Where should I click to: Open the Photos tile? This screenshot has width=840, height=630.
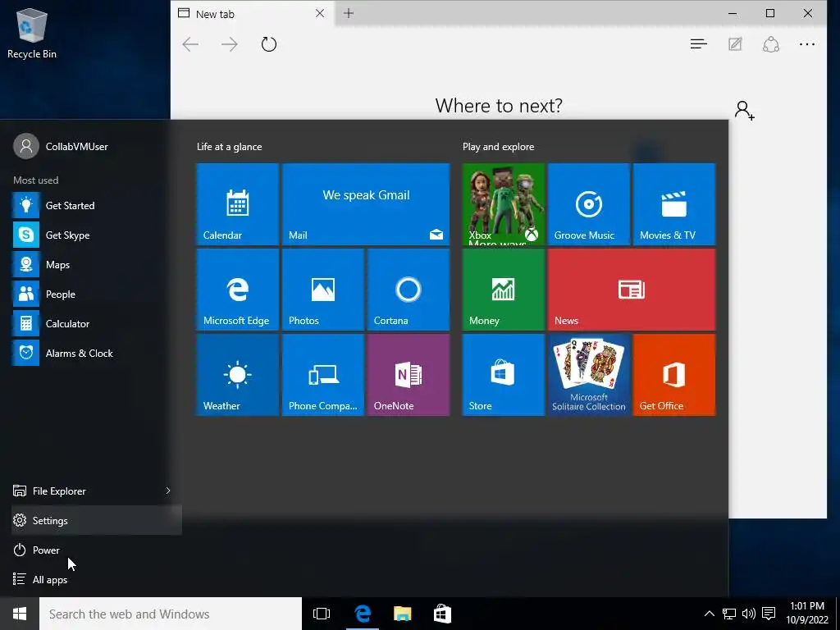(x=323, y=290)
